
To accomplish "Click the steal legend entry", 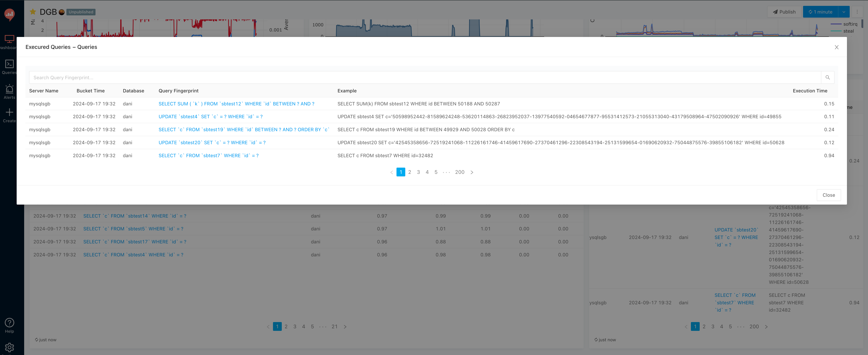I will 842,31.
